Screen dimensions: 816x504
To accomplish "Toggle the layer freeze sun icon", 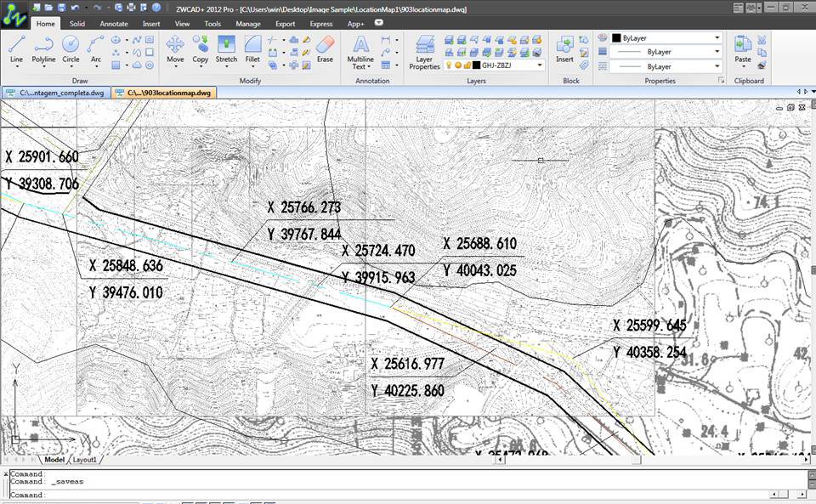I will (457, 65).
